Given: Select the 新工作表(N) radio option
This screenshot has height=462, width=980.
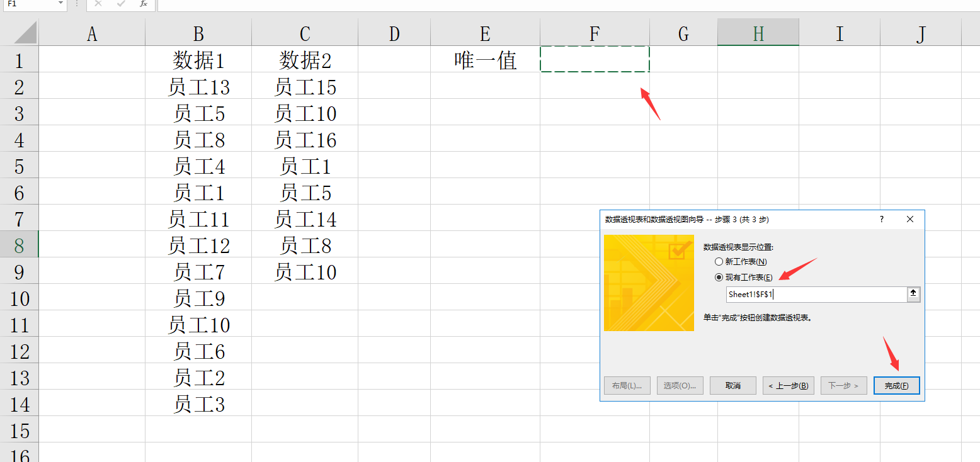Looking at the screenshot, I should click(x=741, y=261).
